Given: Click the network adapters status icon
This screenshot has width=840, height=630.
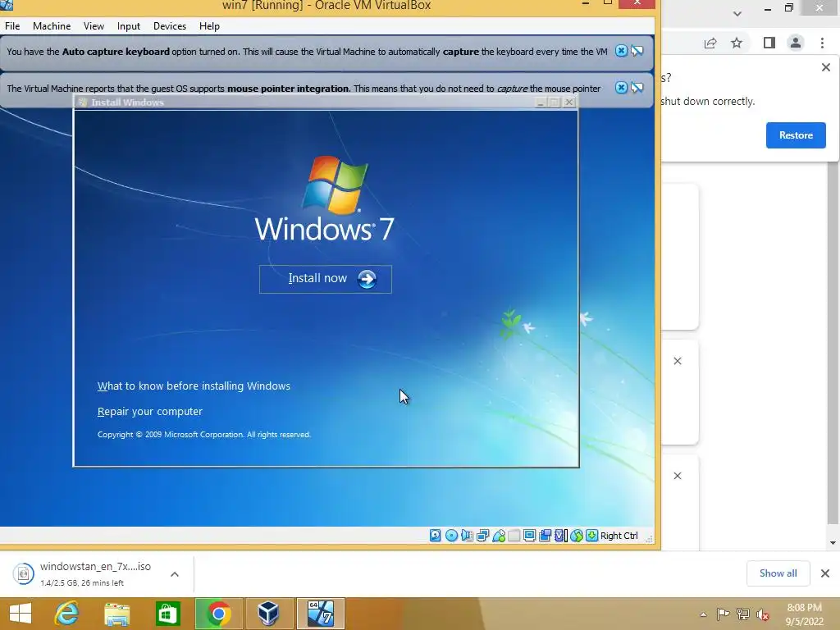Looking at the screenshot, I should [x=482, y=535].
